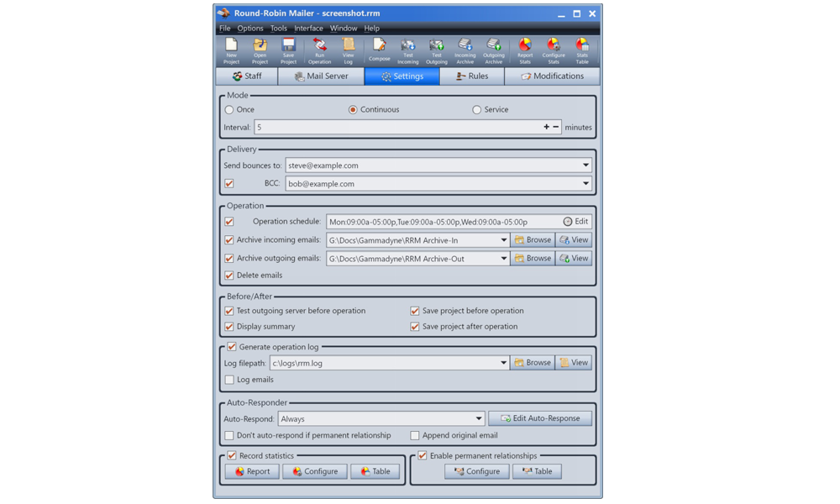The height and width of the screenshot is (504, 840).
Task: Open the View Log toolbar icon
Action: (x=348, y=50)
